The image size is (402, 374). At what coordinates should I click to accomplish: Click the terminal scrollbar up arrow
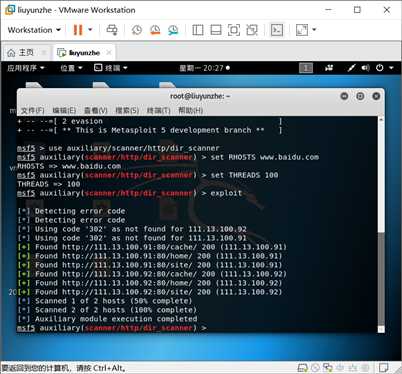coord(381,119)
